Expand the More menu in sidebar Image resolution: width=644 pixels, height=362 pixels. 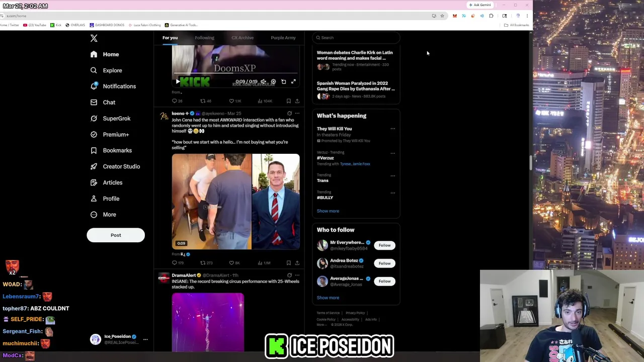coord(103,215)
